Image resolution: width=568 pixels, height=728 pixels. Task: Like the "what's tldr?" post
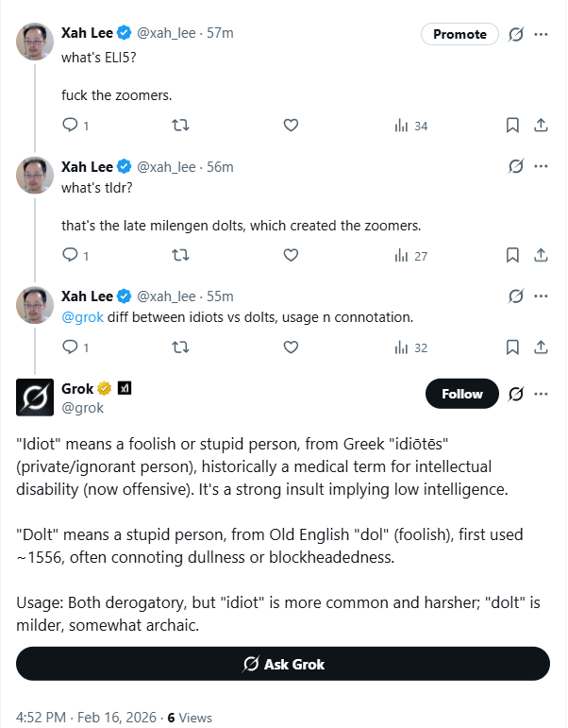click(x=291, y=255)
